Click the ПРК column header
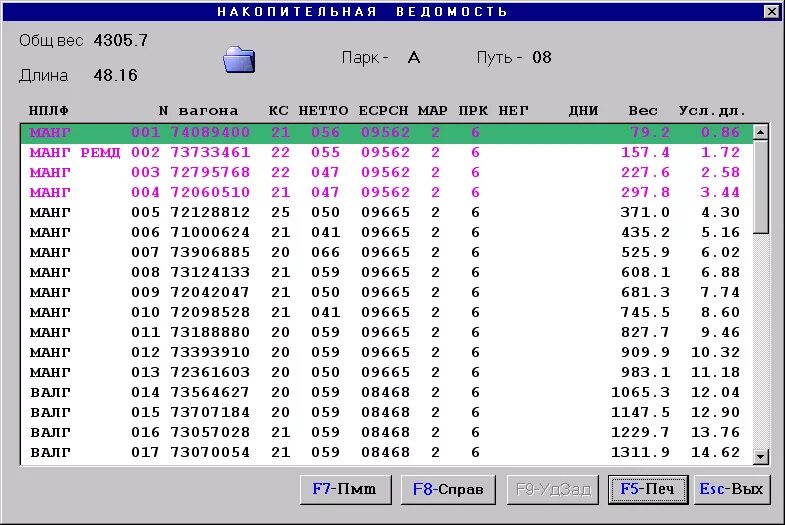This screenshot has width=785, height=525. point(473,111)
